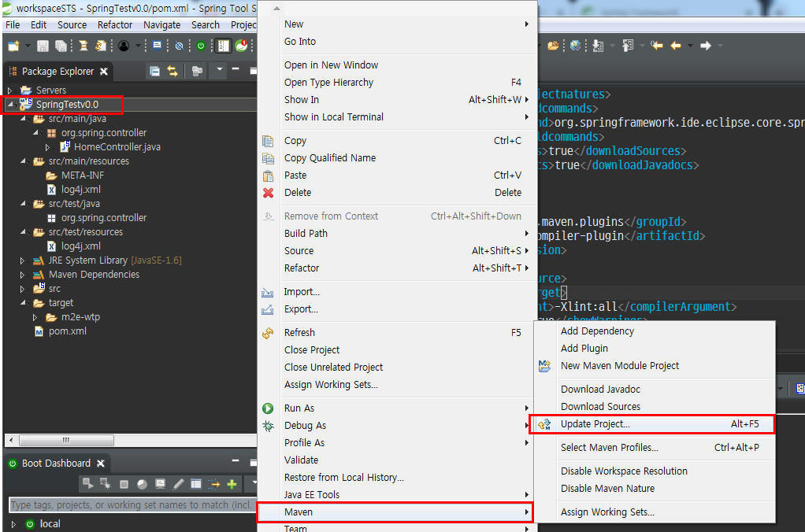Expand HomeController.java in the tree
Screen dimensions: 805x532
click(47, 147)
